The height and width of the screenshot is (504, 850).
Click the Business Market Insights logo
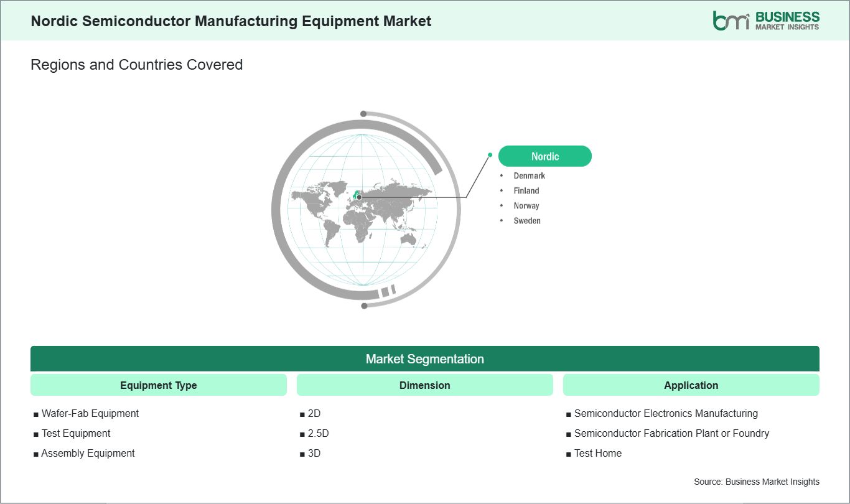[x=766, y=21]
